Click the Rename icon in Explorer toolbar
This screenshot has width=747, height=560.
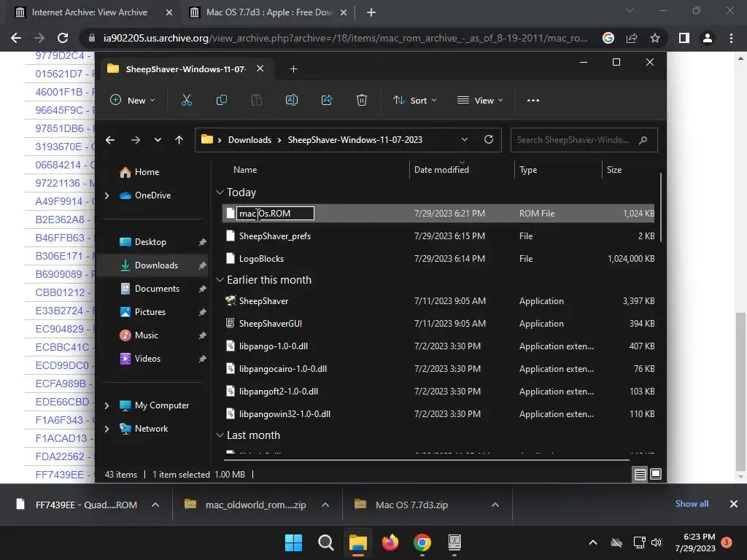[x=292, y=100]
